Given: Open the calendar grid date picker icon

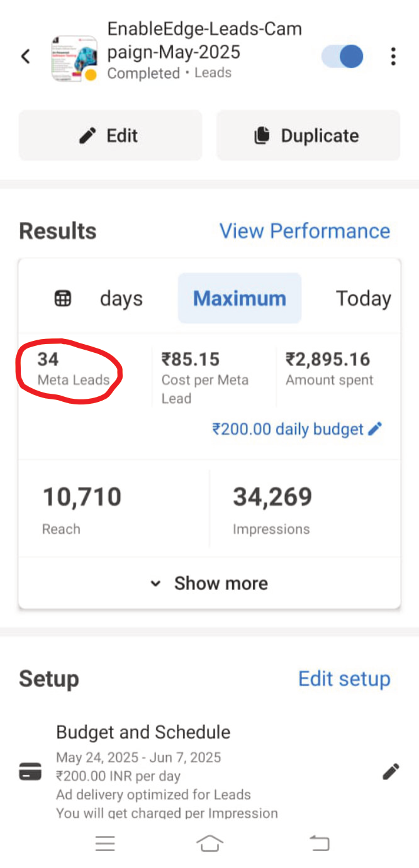Looking at the screenshot, I should point(63,298).
